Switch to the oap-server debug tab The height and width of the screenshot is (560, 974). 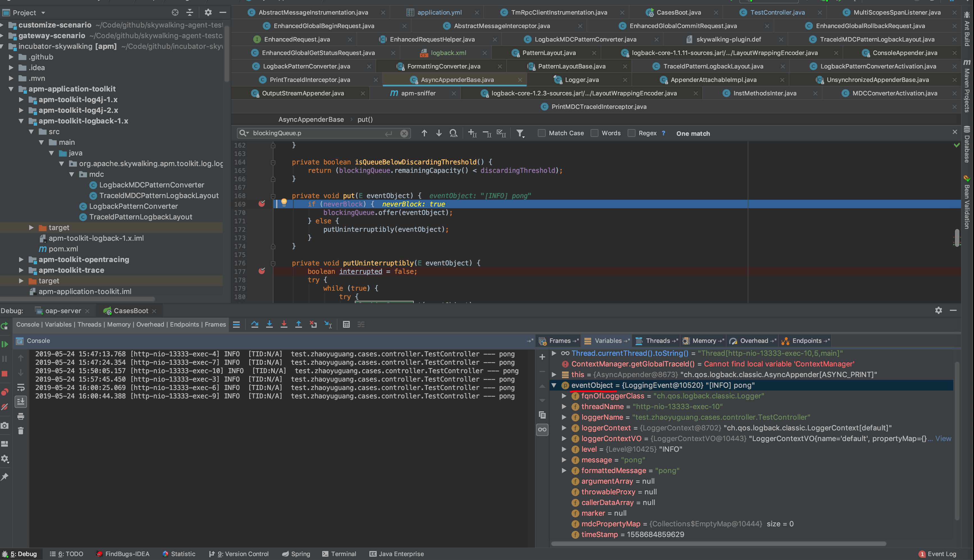63,311
